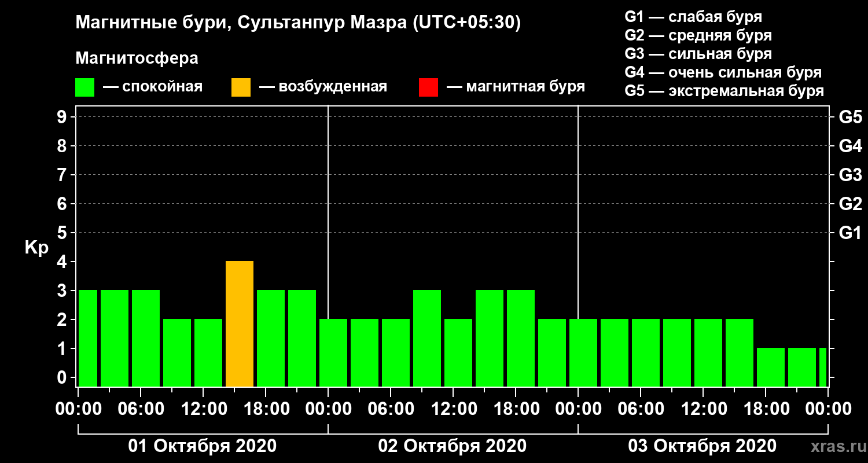This screenshot has height=463, width=868.
Task: Click 'G2 — средняя буря' legend line
Action: tap(698, 35)
